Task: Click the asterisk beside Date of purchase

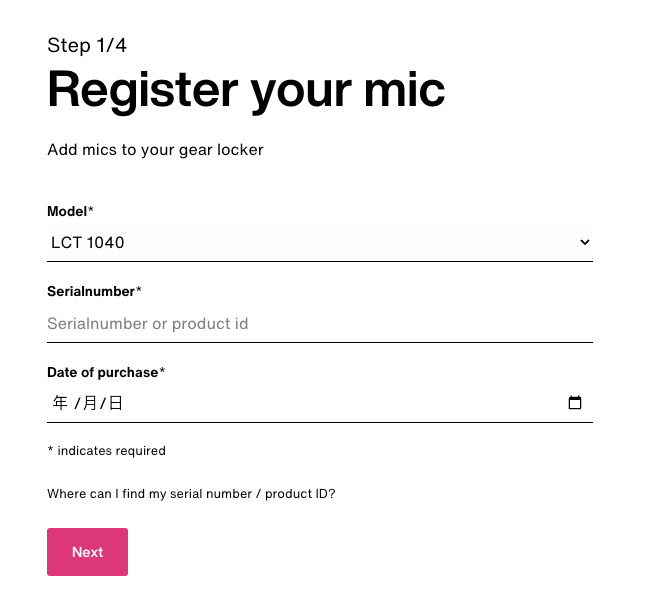Action: (x=162, y=370)
